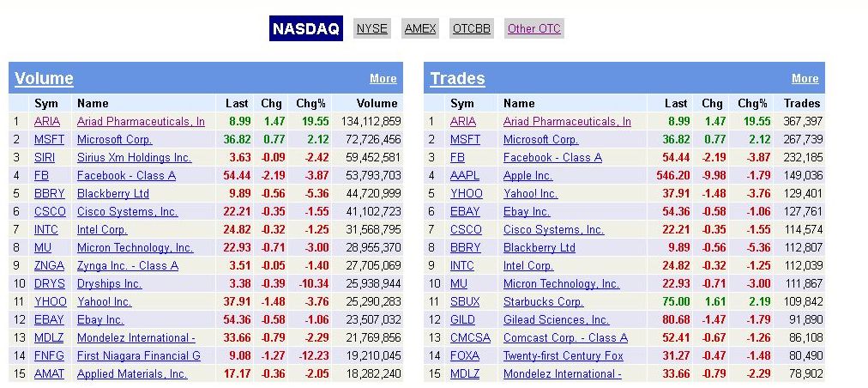Click the selected NASDAQ tab

(307, 28)
